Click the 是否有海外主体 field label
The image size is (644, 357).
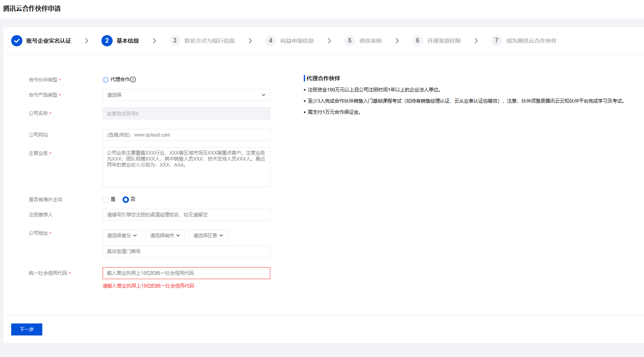46,200
